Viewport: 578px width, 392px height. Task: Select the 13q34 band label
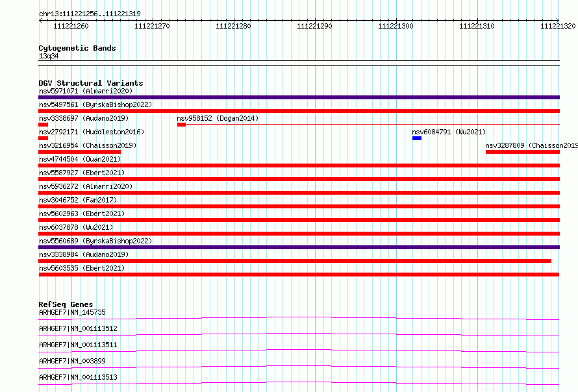(49, 56)
